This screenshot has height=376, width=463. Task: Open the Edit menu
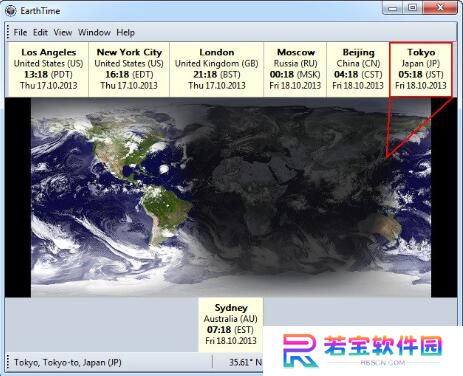(40, 33)
